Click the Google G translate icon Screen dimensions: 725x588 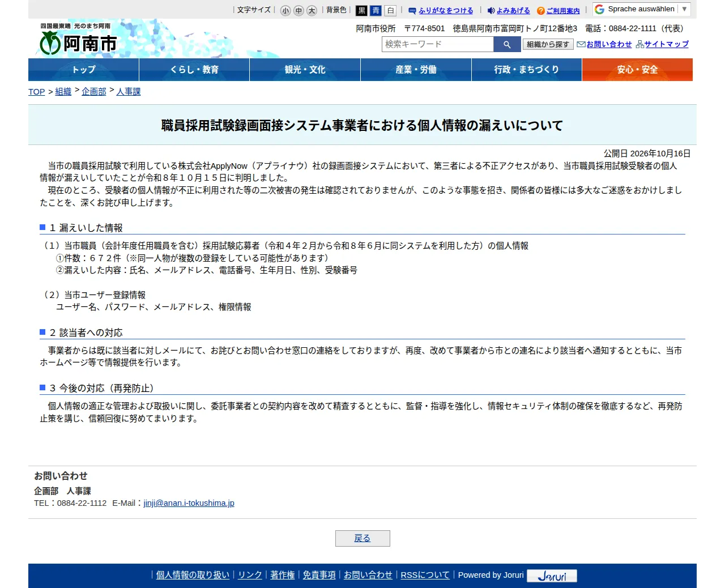tap(599, 9)
